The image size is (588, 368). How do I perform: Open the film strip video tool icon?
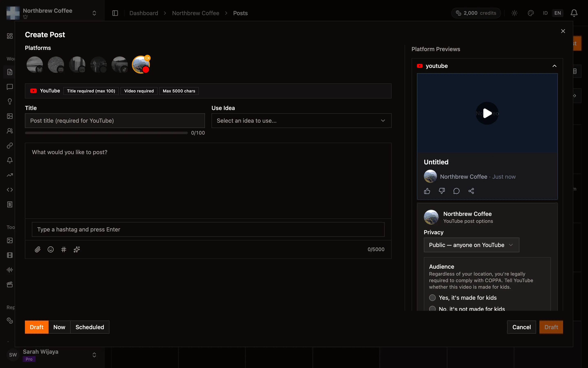pyautogui.click(x=10, y=255)
